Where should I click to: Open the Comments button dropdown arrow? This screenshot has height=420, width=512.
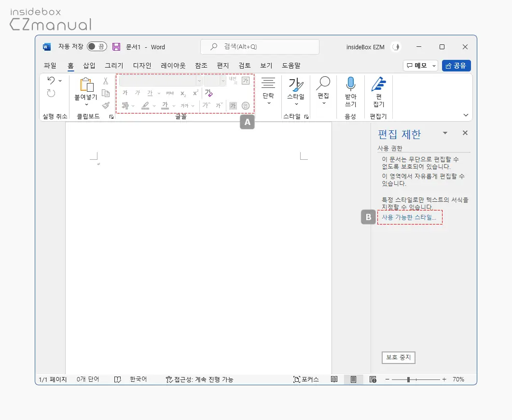point(434,66)
